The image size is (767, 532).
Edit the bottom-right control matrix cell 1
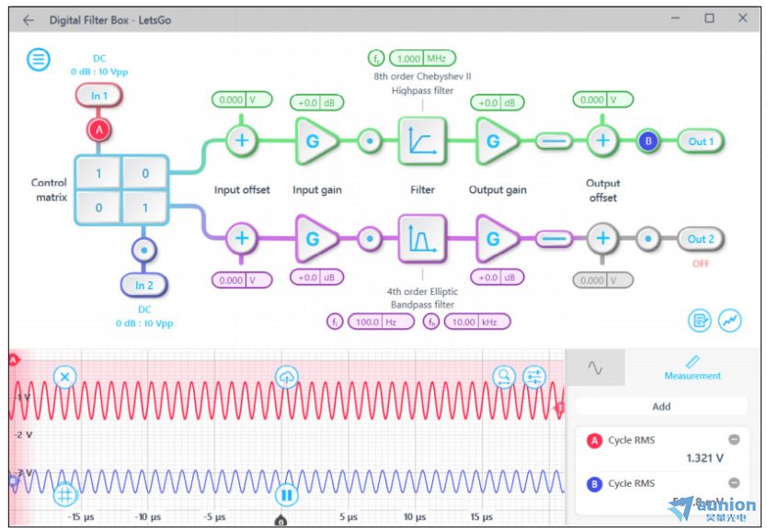coord(145,208)
